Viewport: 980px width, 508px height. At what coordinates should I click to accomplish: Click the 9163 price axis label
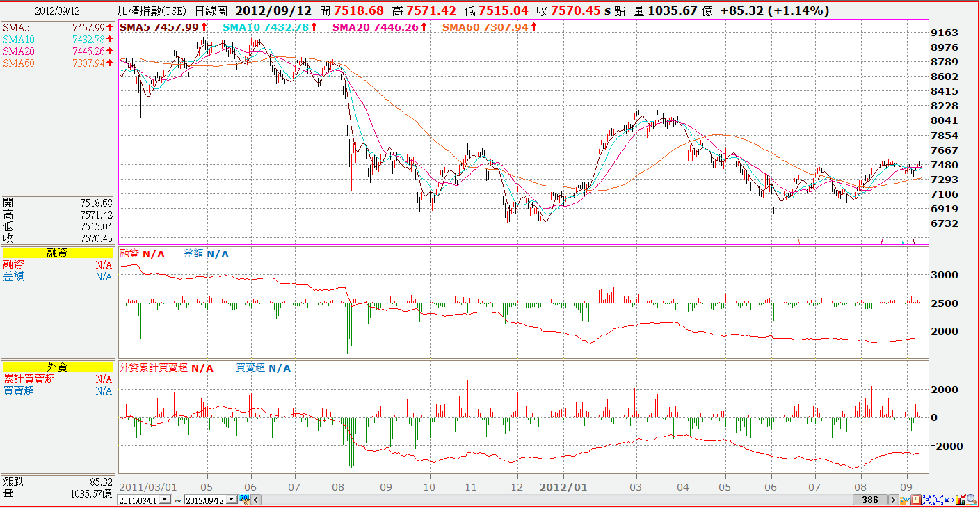click(x=943, y=33)
